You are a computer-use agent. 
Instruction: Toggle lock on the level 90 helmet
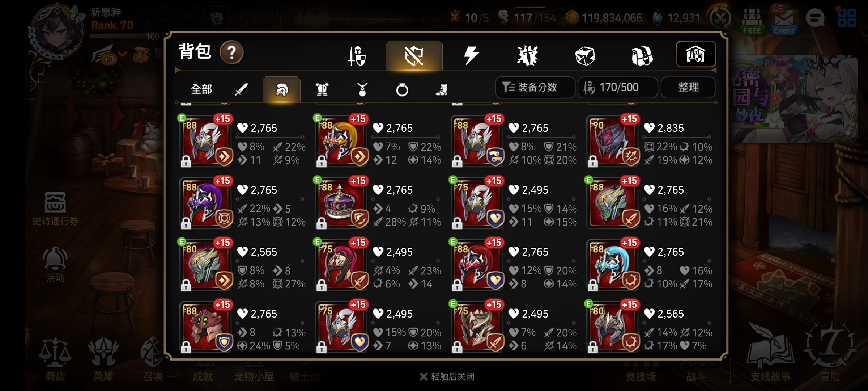click(593, 161)
